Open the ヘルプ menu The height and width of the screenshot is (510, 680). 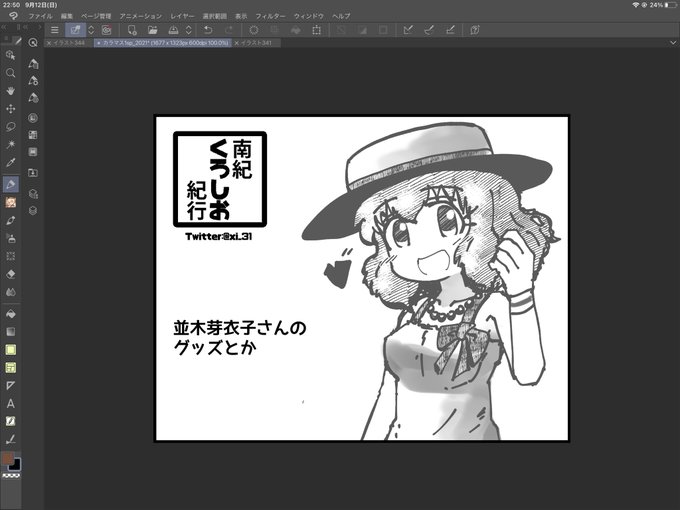(x=341, y=16)
